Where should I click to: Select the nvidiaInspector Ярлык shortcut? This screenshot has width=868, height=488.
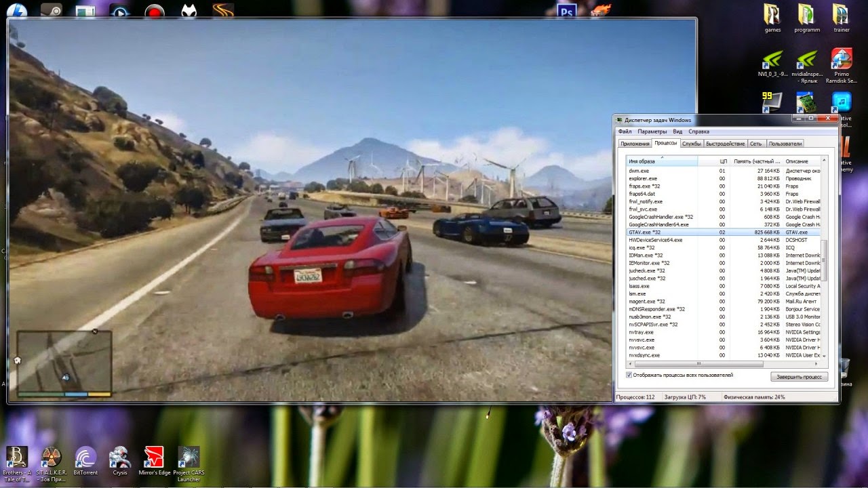[x=806, y=66]
